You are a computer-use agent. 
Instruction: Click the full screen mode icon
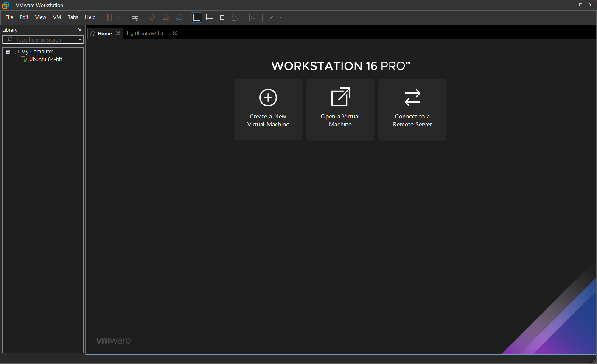click(222, 17)
